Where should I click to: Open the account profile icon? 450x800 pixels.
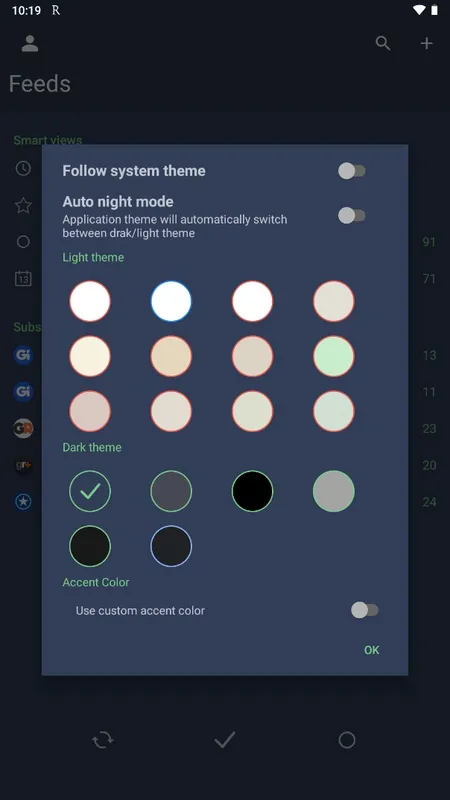tap(30, 43)
